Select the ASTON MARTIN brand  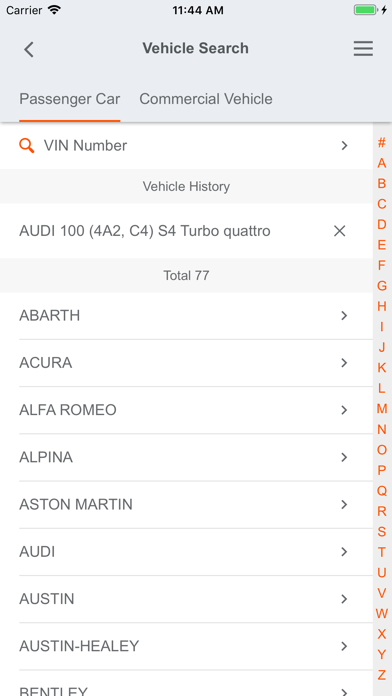[x=186, y=505]
